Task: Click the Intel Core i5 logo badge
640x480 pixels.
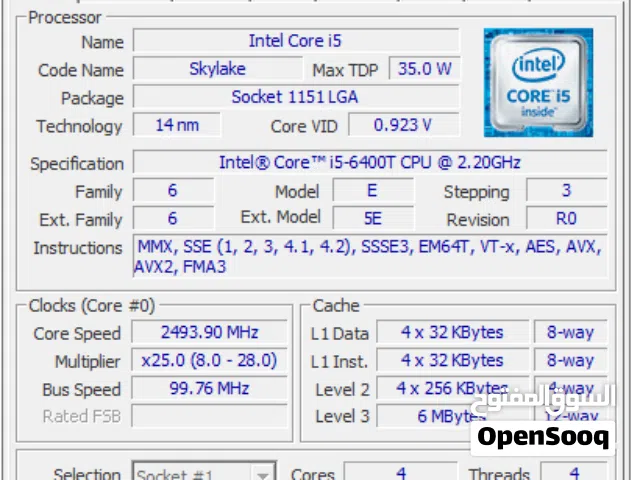Action: coord(538,82)
